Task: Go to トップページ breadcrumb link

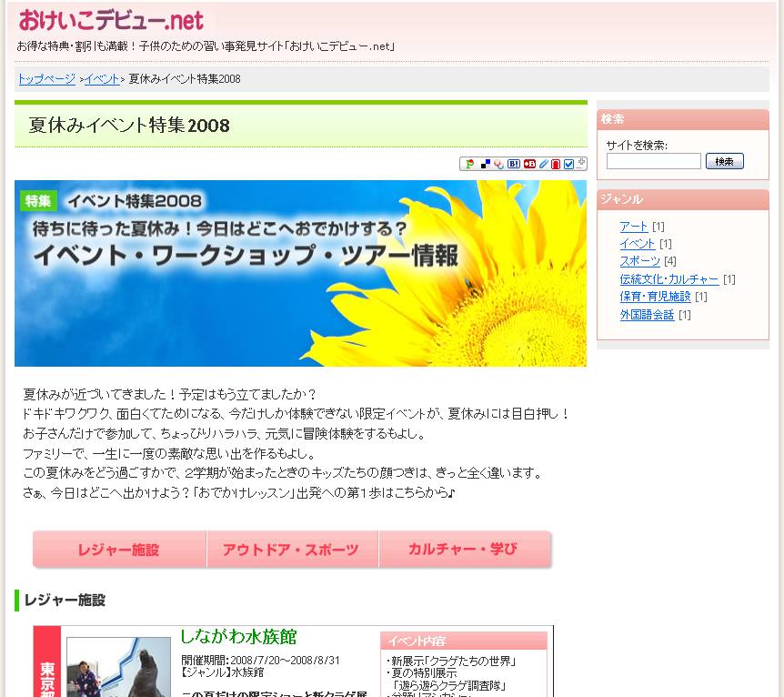Action: 46,79
